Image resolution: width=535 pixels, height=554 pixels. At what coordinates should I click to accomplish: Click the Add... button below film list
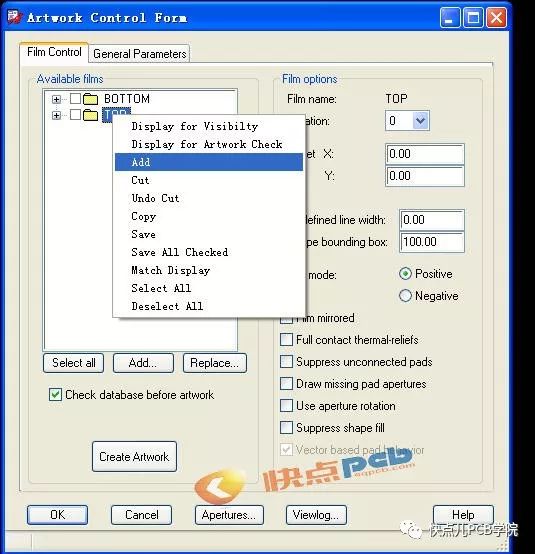tap(143, 363)
